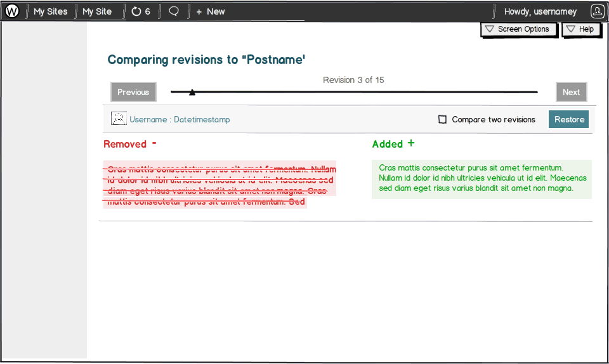Click the green added text block
This screenshot has width=609, height=364.
[481, 179]
